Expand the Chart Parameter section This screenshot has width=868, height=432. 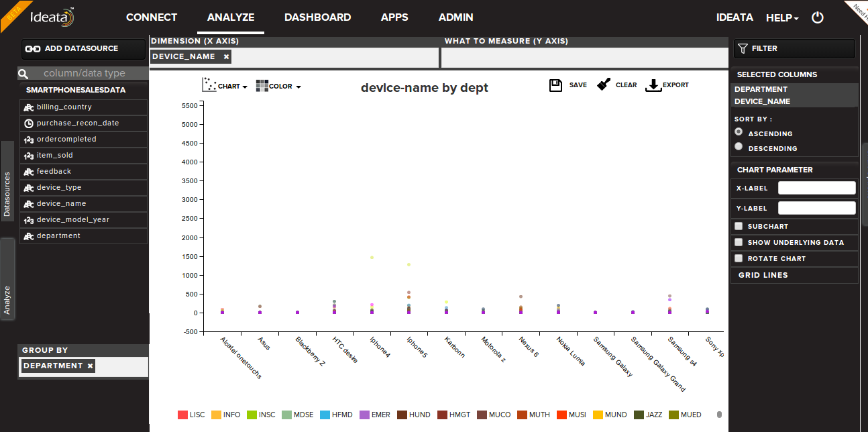(x=794, y=170)
